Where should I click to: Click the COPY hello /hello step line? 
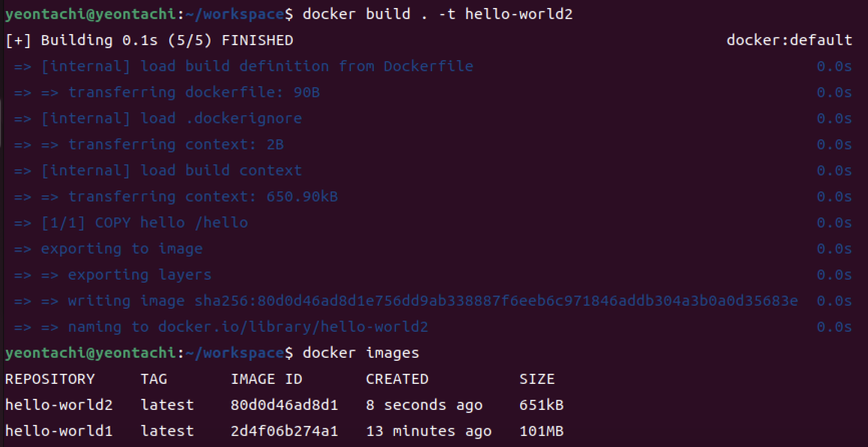pos(131,222)
